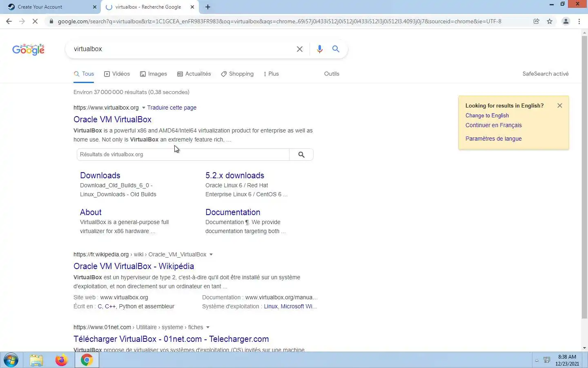Clear the search box with X icon

(300, 49)
